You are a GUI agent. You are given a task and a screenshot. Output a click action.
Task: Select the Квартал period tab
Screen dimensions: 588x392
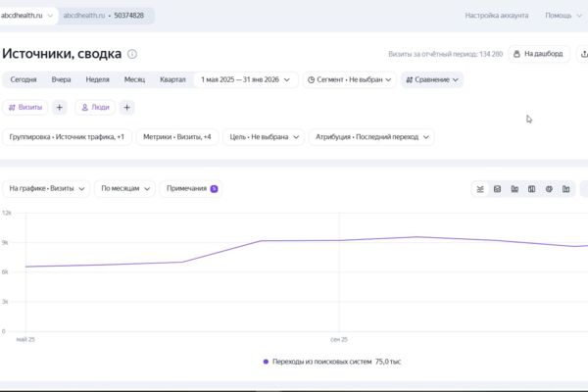click(172, 79)
